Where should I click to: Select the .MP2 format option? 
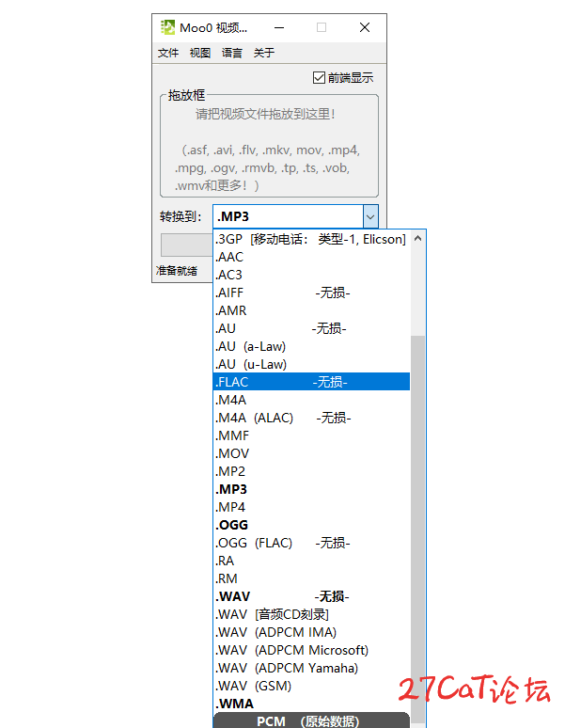[311, 471]
